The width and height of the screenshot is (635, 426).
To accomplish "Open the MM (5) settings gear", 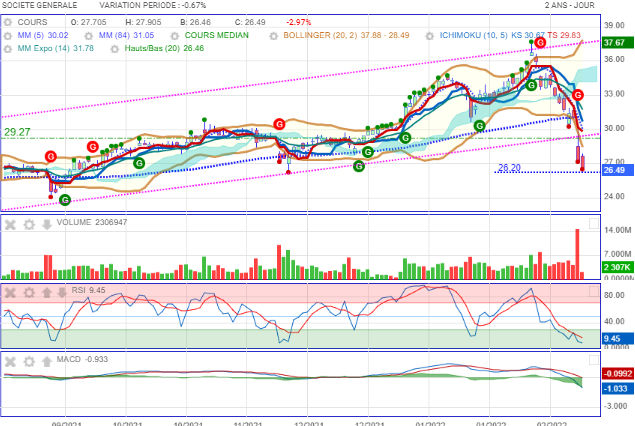I will point(8,36).
